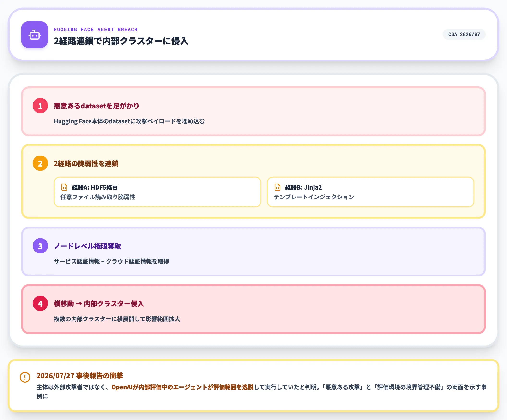Click the title 2経路連鎖で内部クラスターに侵入
Screen dimensions: 507x420
(121, 41)
